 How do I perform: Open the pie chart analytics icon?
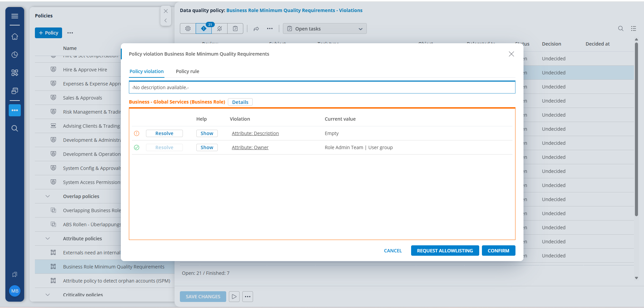(x=15, y=55)
